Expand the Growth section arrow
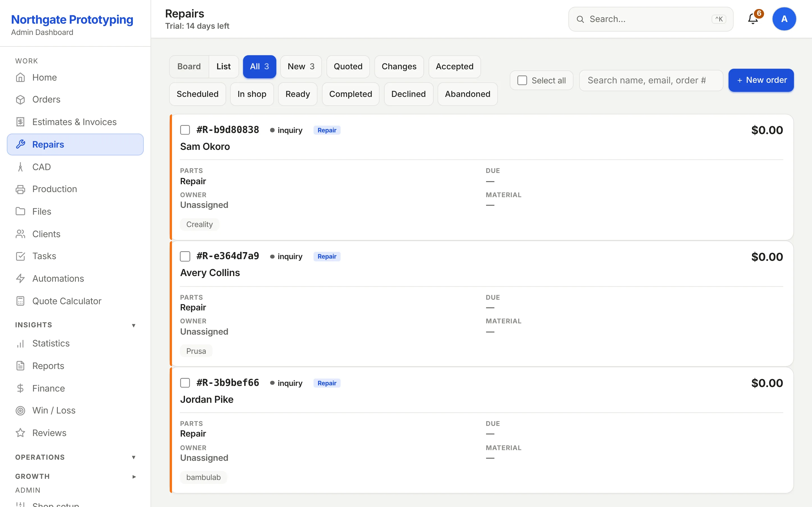The height and width of the screenshot is (507, 812). [x=134, y=477]
